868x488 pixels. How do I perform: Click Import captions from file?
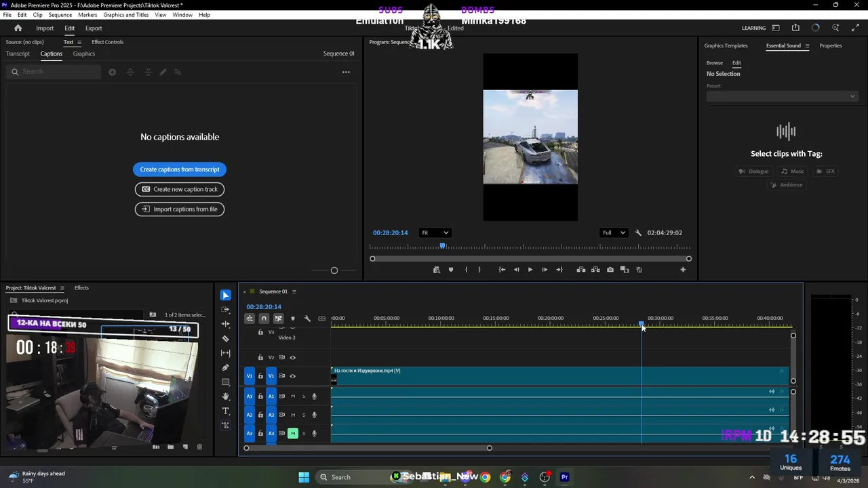click(180, 209)
